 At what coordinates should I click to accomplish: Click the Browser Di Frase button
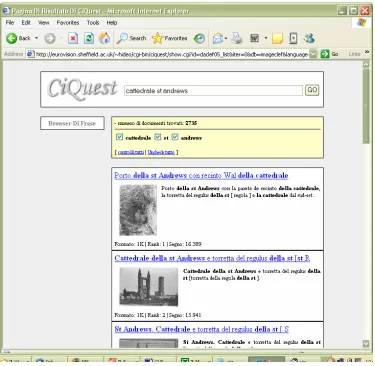coord(72,123)
